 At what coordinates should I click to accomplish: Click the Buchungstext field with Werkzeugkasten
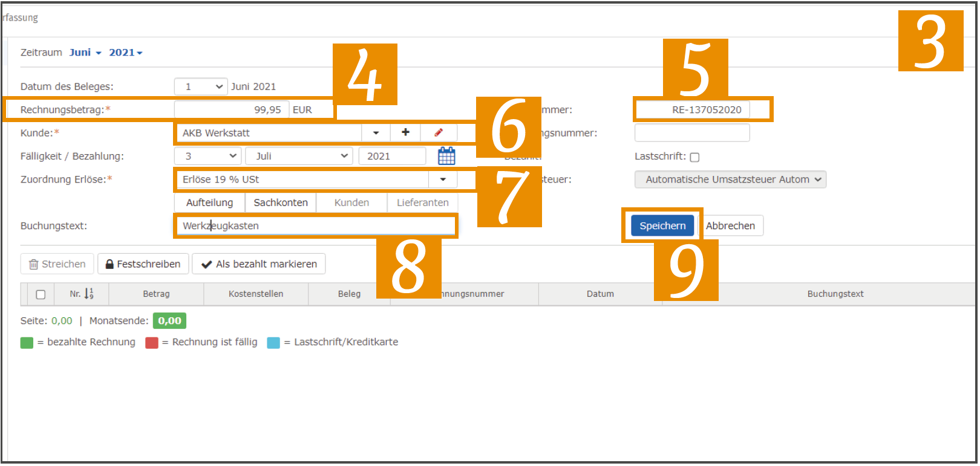(315, 225)
